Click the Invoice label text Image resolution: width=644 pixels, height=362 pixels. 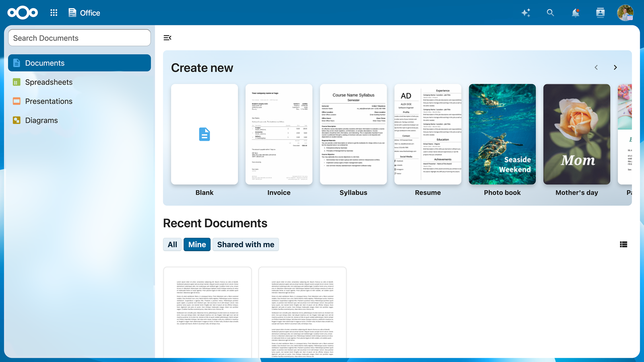click(x=279, y=193)
